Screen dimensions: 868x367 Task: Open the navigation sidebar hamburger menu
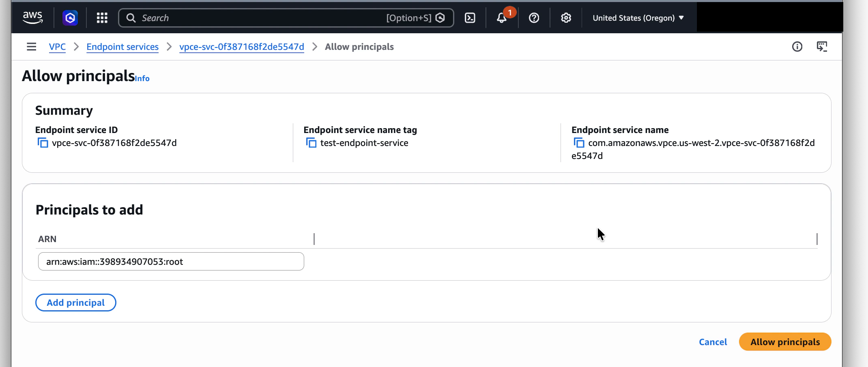(x=31, y=47)
